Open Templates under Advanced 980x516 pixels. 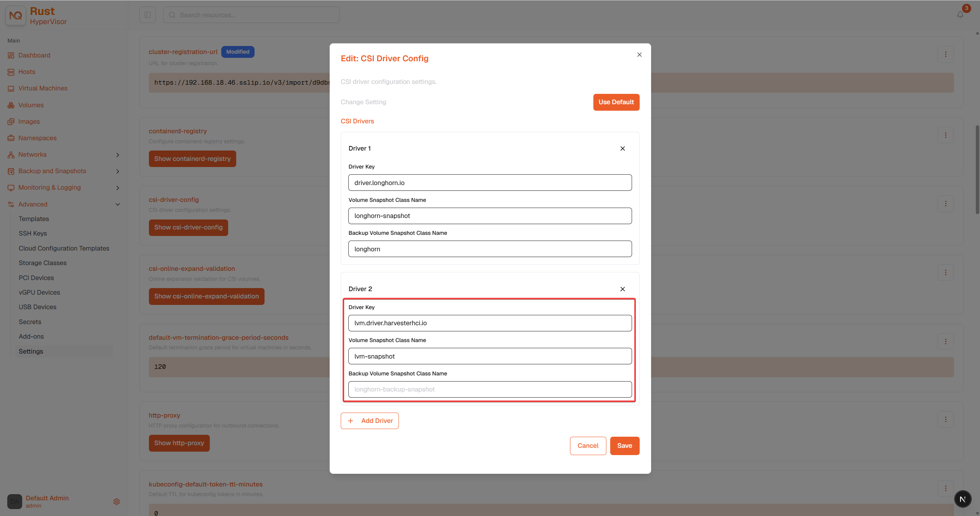tap(34, 219)
